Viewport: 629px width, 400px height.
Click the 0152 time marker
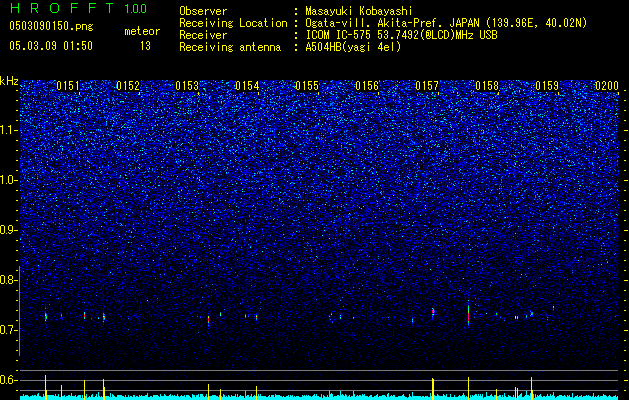point(128,86)
